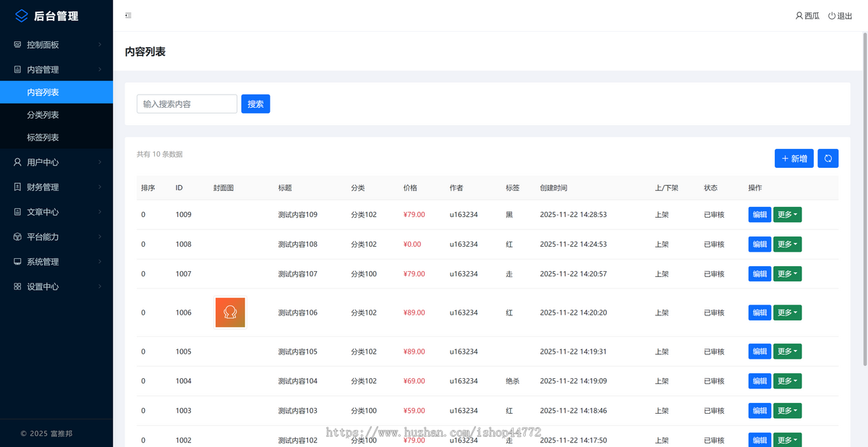Click the 内容管理 sidebar icon
This screenshot has width=868, height=447.
click(x=17, y=69)
